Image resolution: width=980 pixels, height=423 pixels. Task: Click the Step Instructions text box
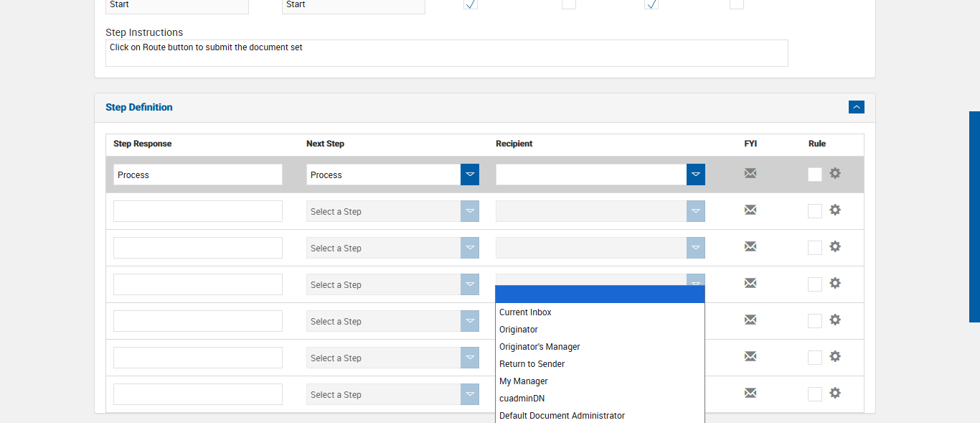click(x=446, y=53)
